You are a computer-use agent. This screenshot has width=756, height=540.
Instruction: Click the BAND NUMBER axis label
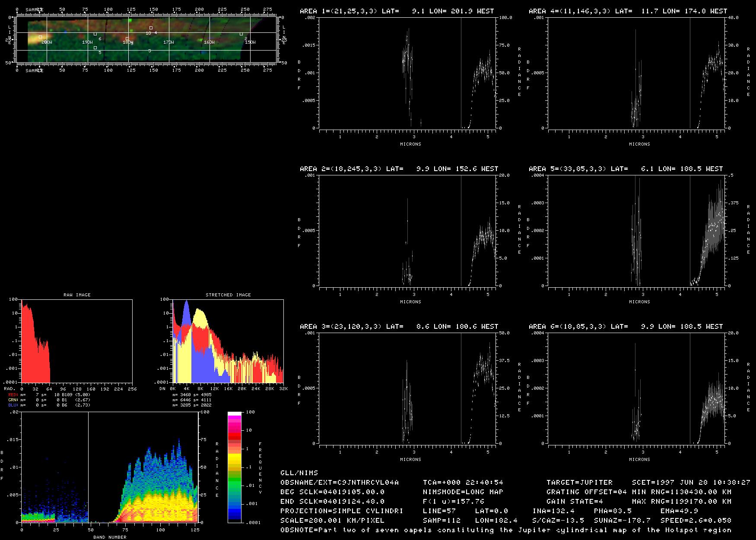coord(110,537)
